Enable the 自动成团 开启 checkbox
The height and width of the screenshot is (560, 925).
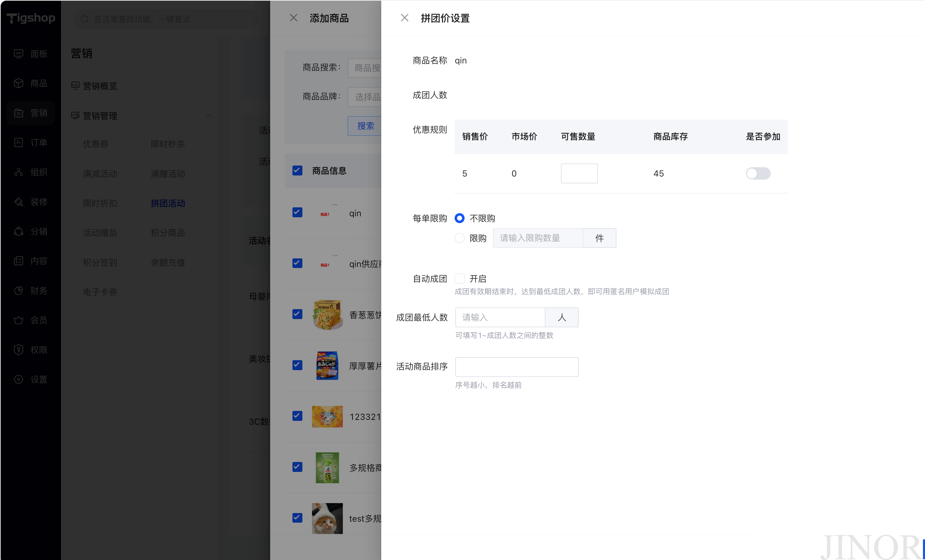tap(459, 279)
